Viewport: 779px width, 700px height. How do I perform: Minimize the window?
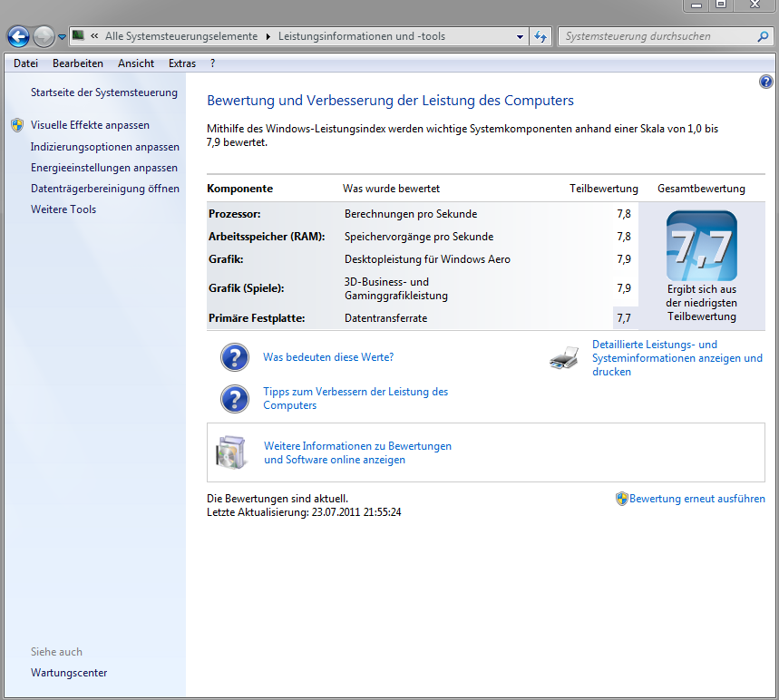[x=696, y=5]
